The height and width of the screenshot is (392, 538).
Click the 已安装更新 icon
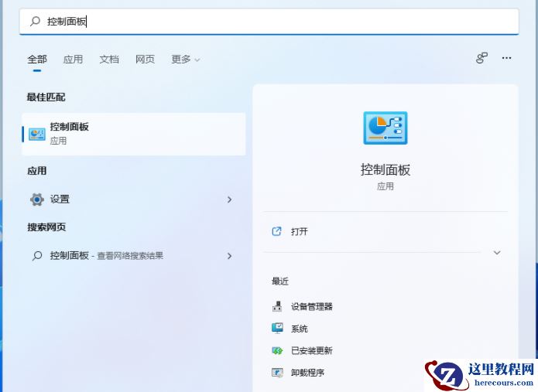tap(277, 350)
